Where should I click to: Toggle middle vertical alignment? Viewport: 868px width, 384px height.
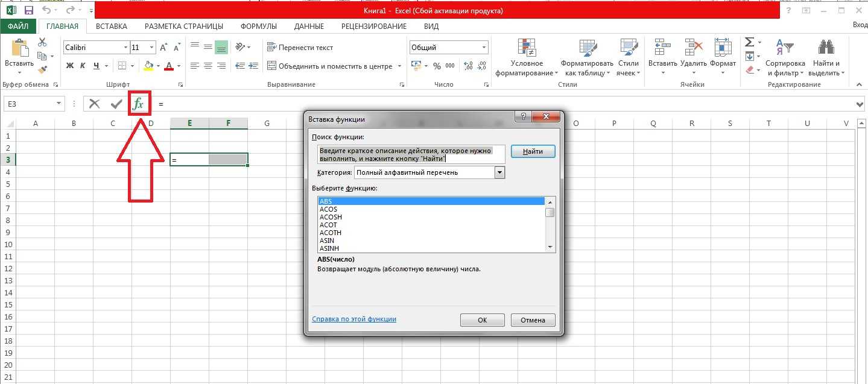pyautogui.click(x=207, y=47)
